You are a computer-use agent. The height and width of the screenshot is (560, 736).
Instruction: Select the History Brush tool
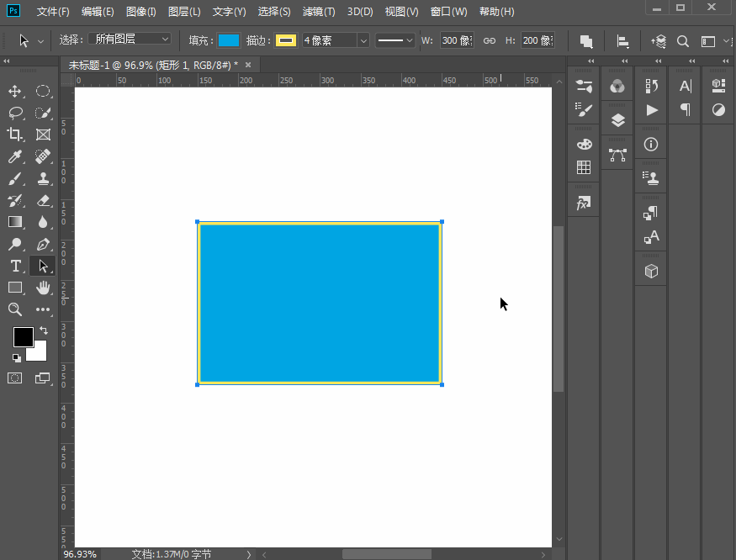point(14,200)
